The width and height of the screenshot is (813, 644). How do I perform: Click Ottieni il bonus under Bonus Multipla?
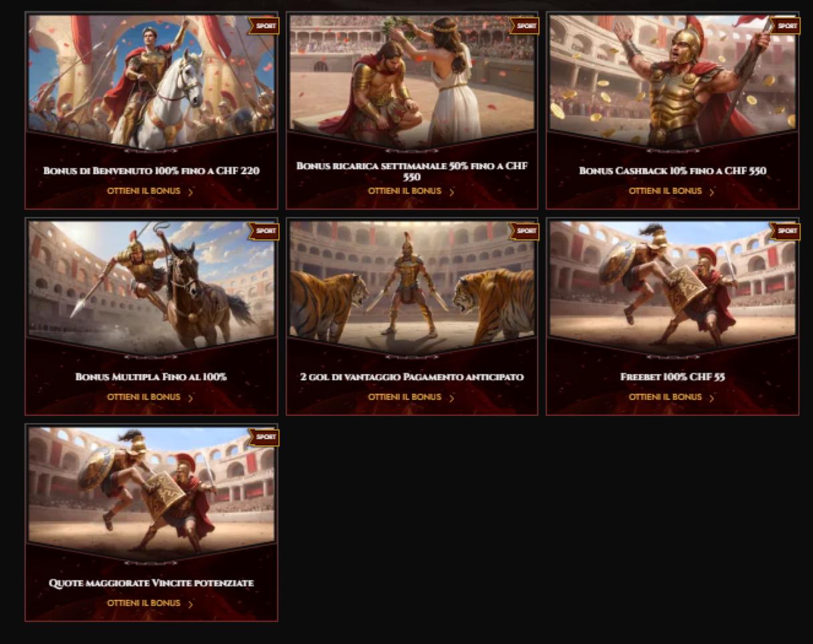pos(143,397)
